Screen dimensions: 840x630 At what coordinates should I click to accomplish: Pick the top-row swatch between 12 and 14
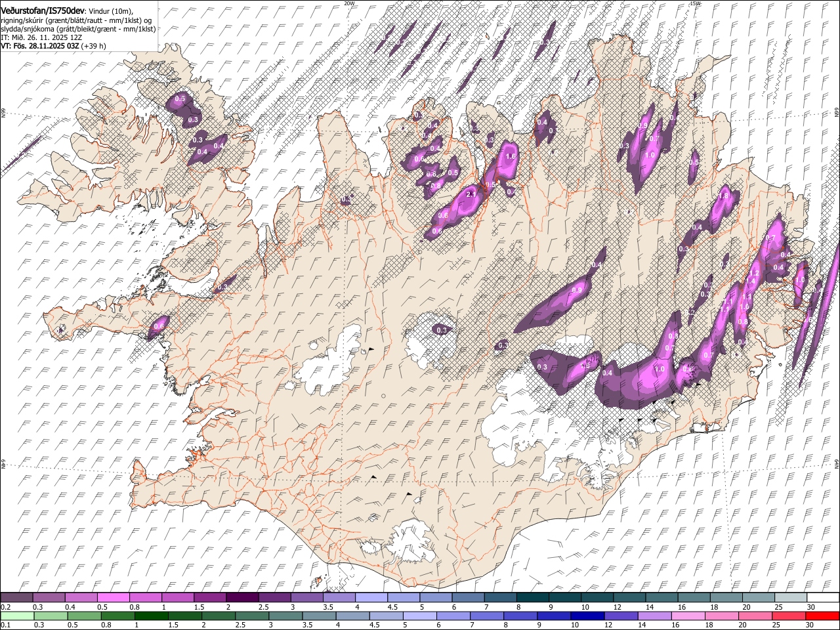click(x=629, y=598)
